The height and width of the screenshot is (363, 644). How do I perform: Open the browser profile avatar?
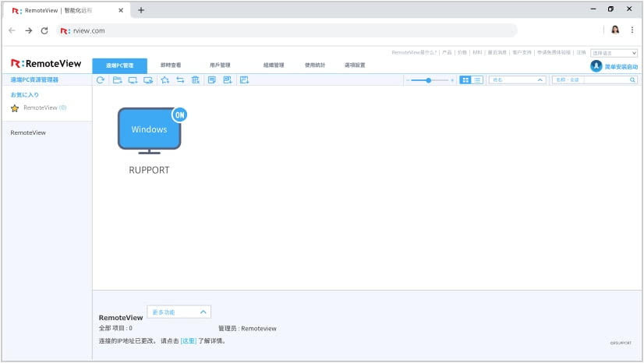(x=615, y=30)
